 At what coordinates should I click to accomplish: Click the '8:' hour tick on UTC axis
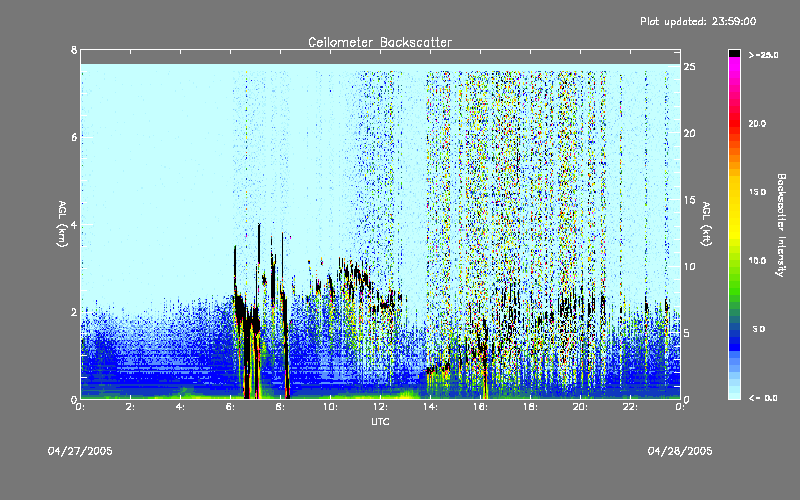[x=280, y=407]
